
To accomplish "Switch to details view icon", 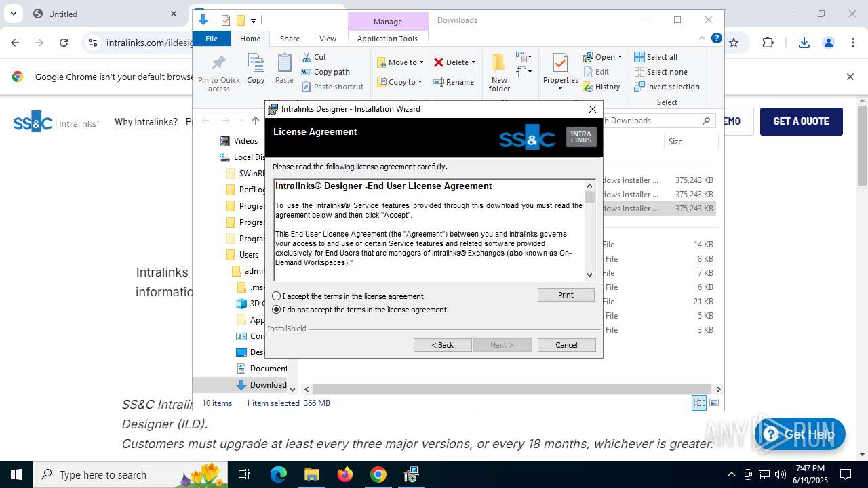I will [x=699, y=403].
